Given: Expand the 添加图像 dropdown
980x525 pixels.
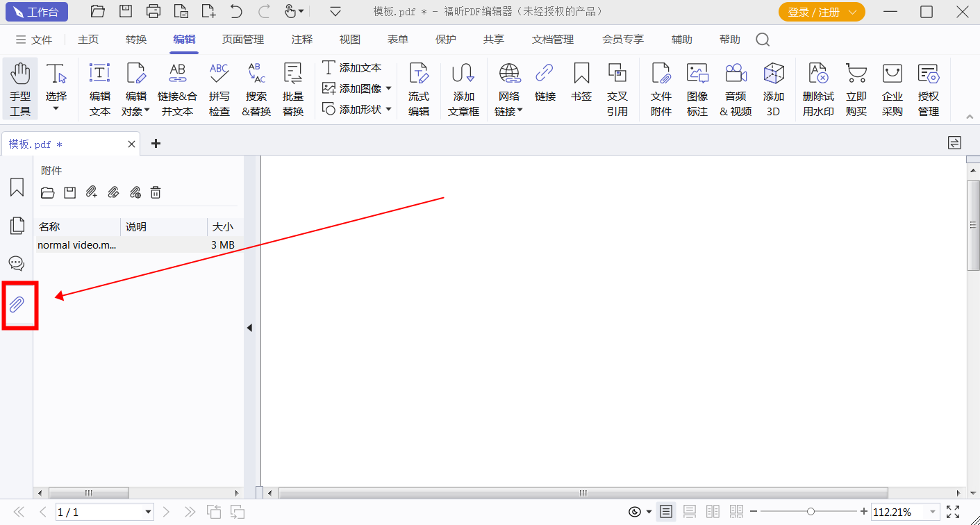Looking at the screenshot, I should [x=389, y=88].
